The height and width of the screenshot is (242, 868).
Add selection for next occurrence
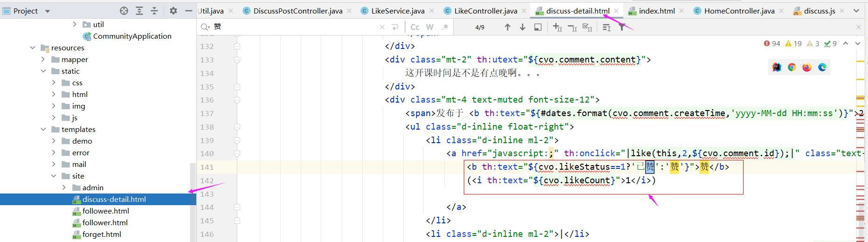(x=558, y=28)
